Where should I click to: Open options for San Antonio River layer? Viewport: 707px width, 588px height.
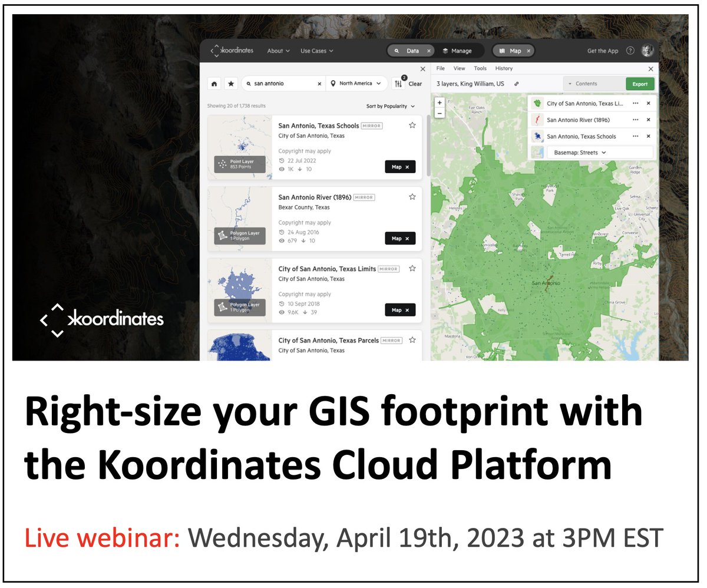pyautogui.click(x=635, y=120)
